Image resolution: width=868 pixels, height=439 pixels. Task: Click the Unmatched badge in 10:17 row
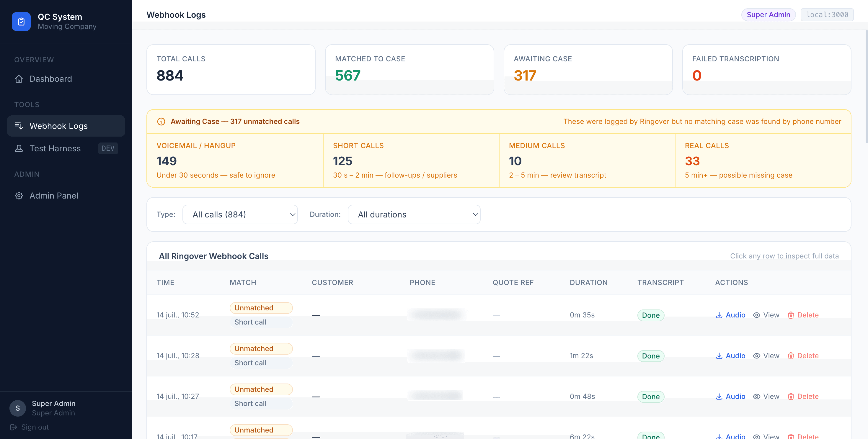coord(261,430)
